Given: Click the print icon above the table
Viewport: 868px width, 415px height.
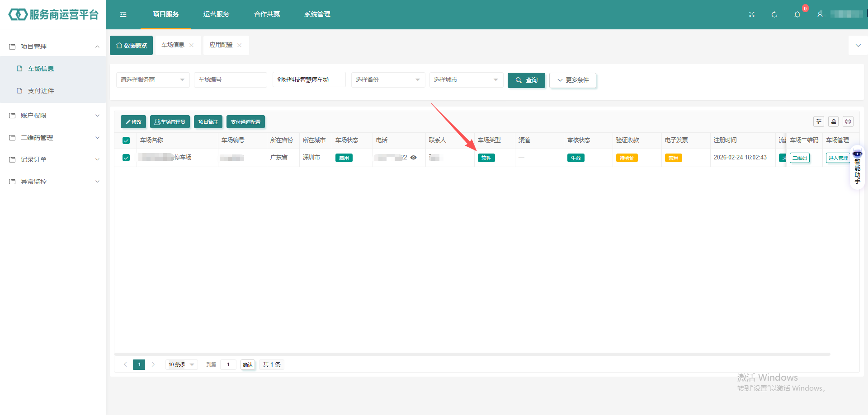Looking at the screenshot, I should (848, 121).
